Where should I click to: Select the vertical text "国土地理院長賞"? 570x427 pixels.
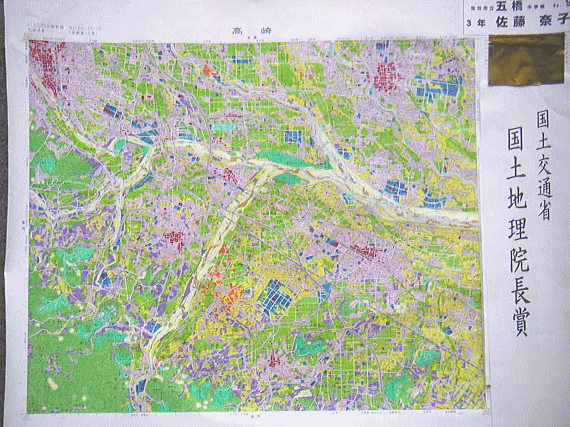click(x=519, y=232)
